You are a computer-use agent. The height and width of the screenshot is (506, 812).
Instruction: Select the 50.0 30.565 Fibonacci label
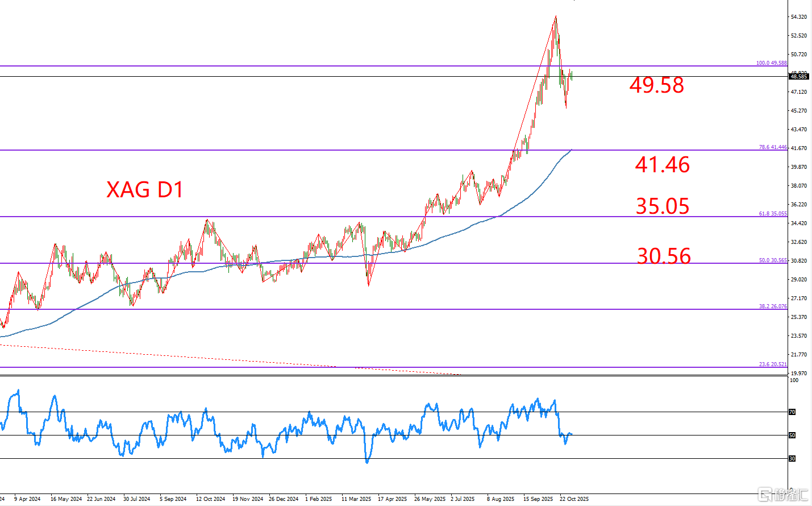pyautogui.click(x=773, y=260)
